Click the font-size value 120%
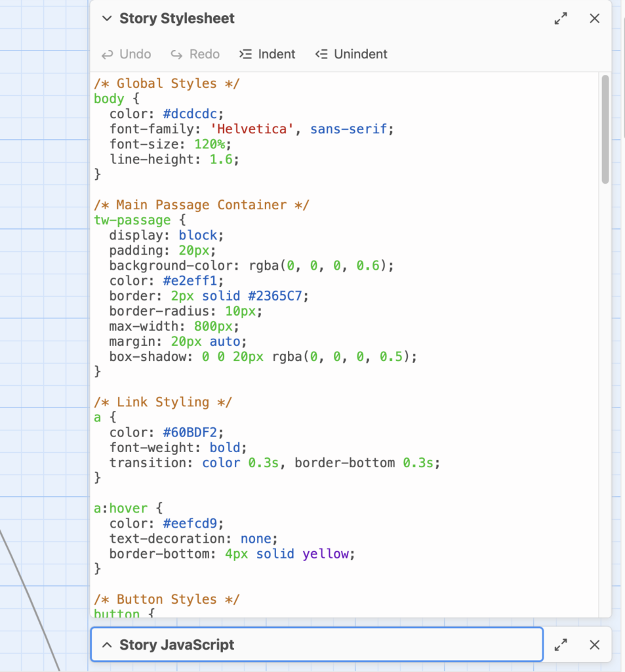The image size is (625, 672). pos(209,144)
